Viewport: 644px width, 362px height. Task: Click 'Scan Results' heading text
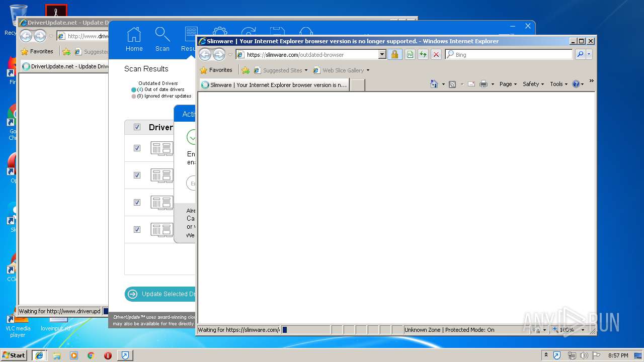[x=146, y=69]
